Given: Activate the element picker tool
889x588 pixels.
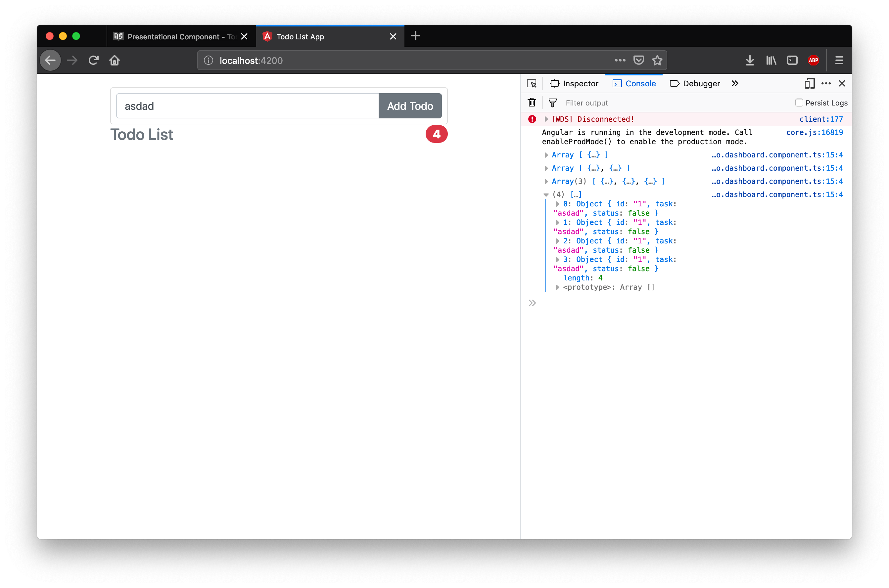Looking at the screenshot, I should pyautogui.click(x=531, y=84).
